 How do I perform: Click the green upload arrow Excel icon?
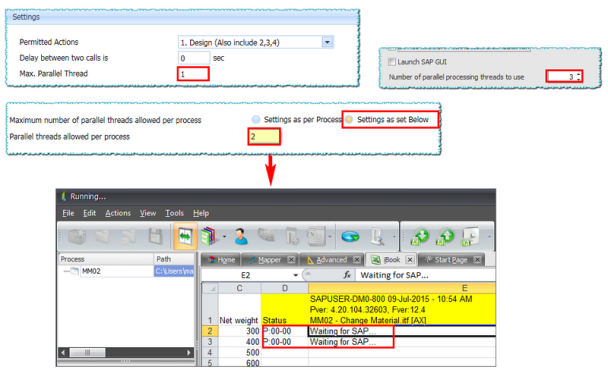pyautogui.click(x=446, y=236)
